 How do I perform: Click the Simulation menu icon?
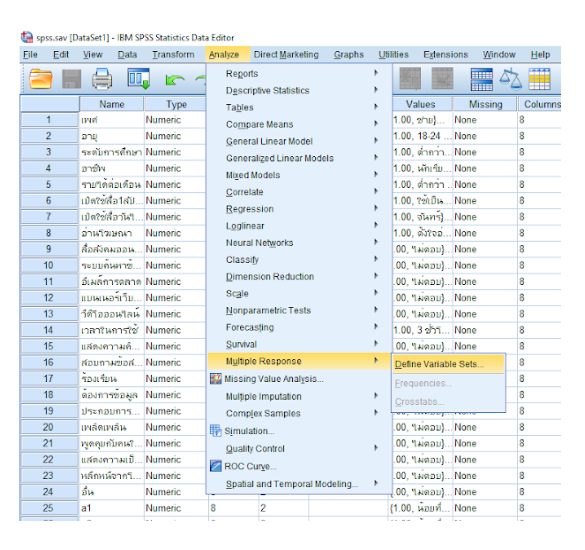coord(216,431)
